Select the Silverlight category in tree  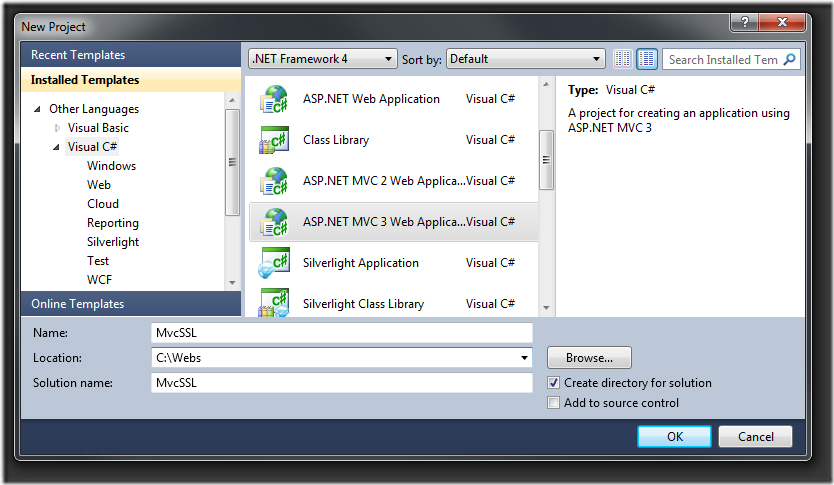coord(113,242)
